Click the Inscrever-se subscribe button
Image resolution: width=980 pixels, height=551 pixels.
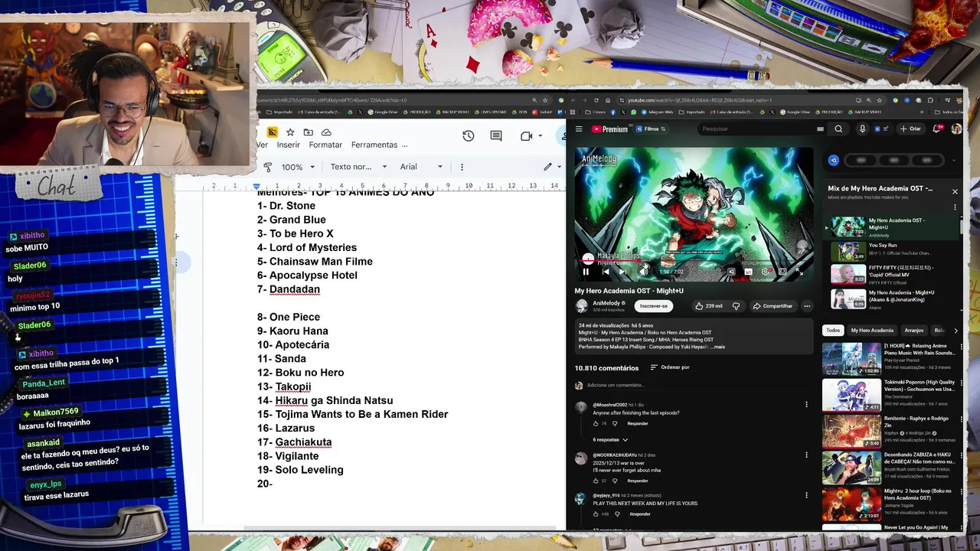click(x=653, y=306)
